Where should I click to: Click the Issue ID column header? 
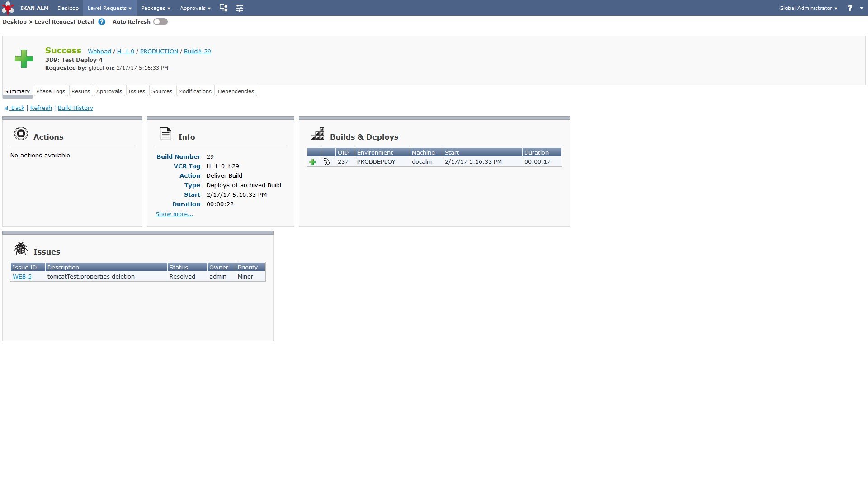tap(28, 268)
